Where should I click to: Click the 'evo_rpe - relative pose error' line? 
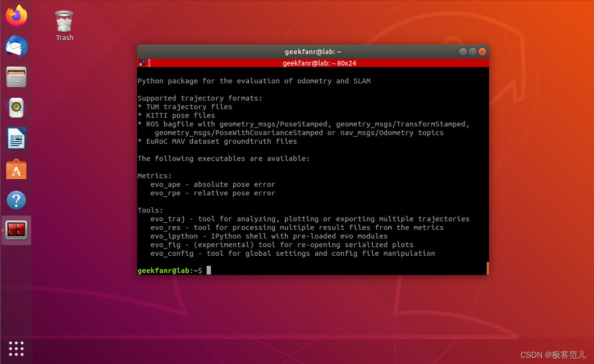213,193
